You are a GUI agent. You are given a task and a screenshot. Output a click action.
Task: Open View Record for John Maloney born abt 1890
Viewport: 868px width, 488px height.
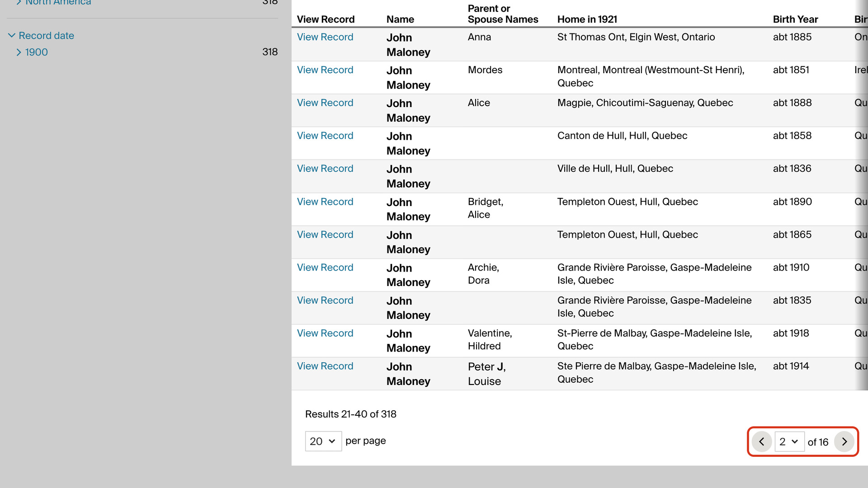click(x=325, y=202)
